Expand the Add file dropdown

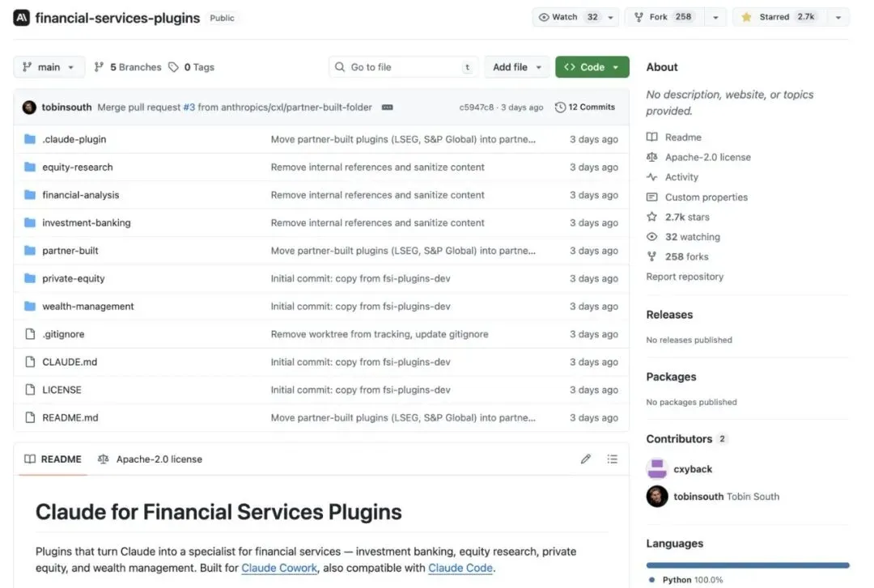(518, 67)
